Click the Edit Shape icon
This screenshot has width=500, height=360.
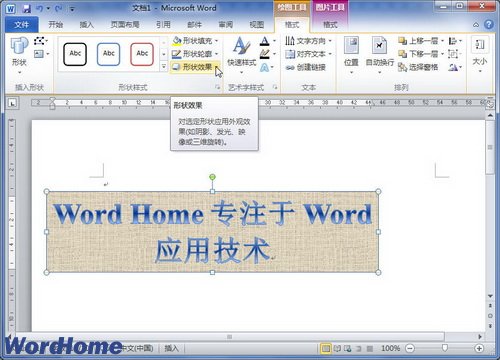pos(41,41)
